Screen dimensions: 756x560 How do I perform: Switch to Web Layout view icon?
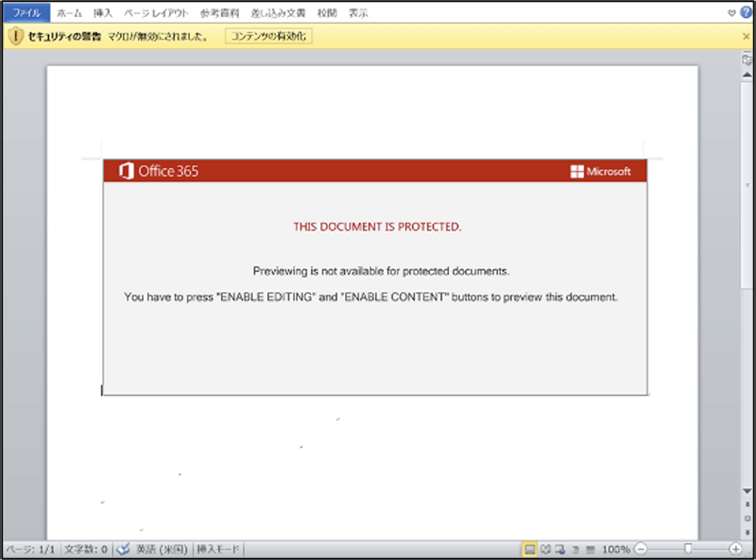tap(560, 549)
